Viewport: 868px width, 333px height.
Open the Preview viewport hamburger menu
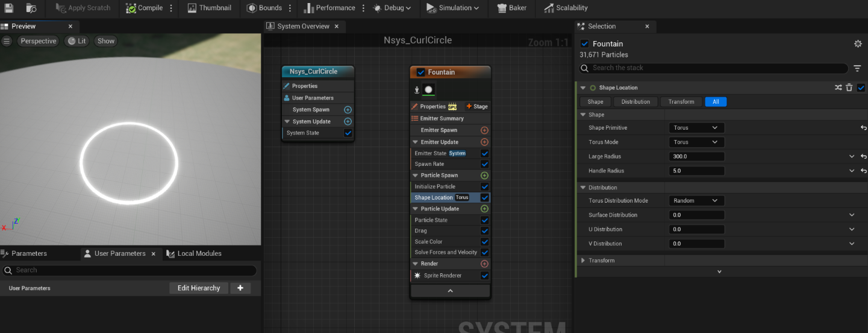pos(7,41)
